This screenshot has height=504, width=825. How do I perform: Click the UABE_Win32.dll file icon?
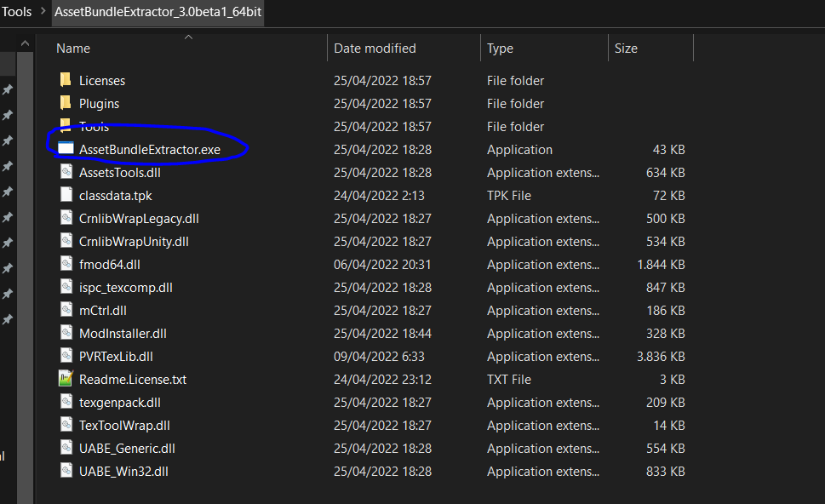click(66, 471)
